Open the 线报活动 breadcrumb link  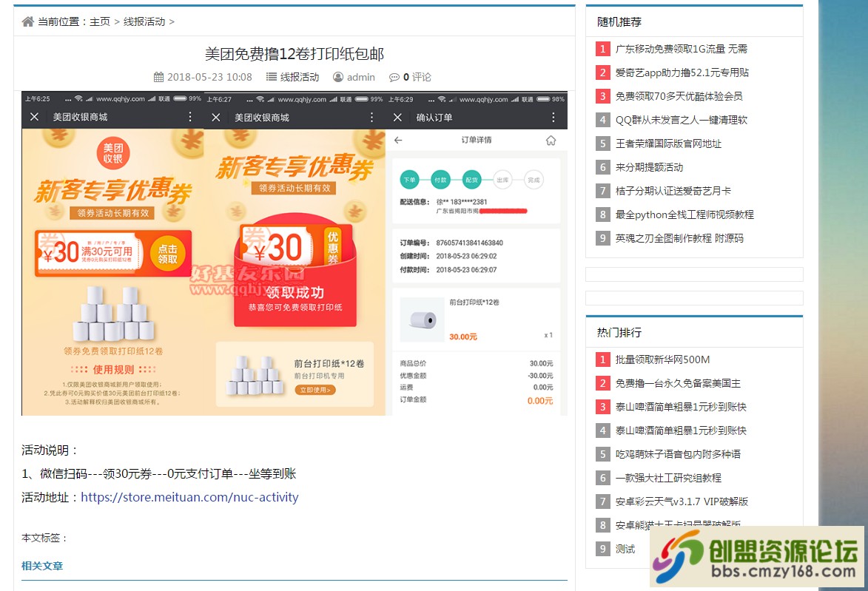coord(144,21)
